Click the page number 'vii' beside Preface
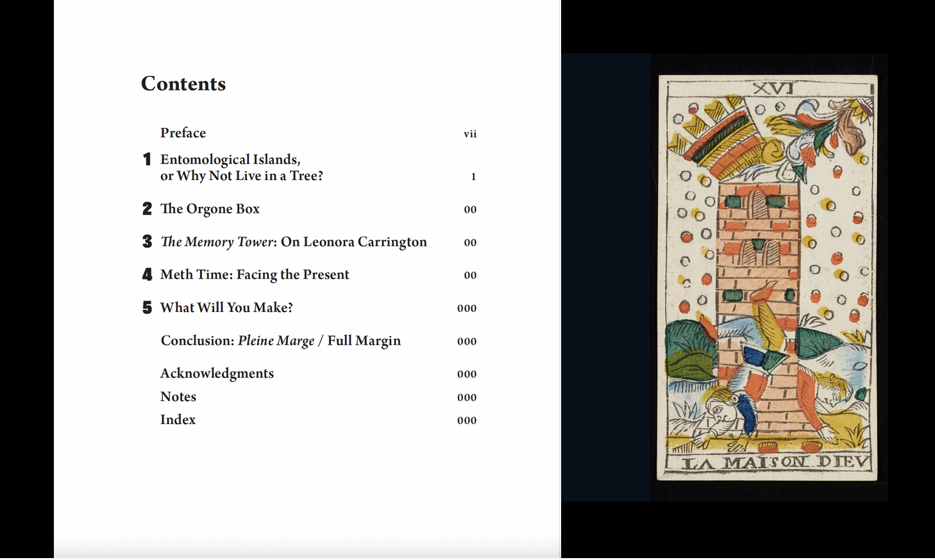This screenshot has height=560, width=935. click(471, 134)
